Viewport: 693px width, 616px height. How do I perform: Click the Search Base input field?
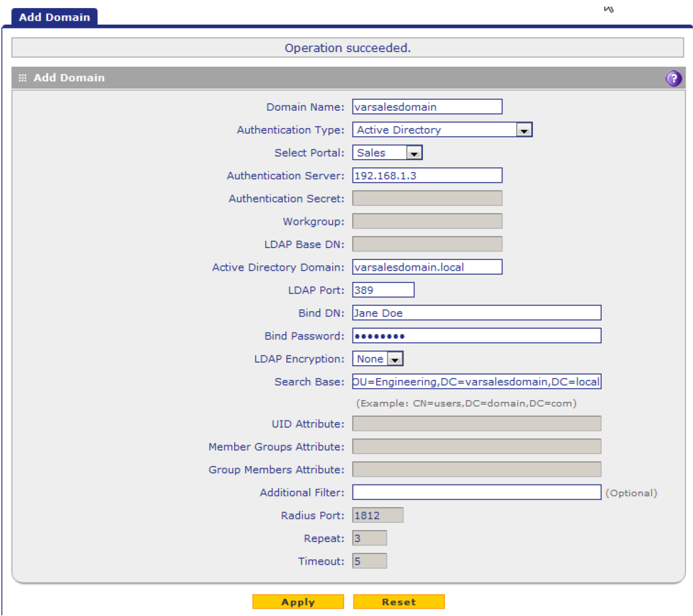point(476,382)
